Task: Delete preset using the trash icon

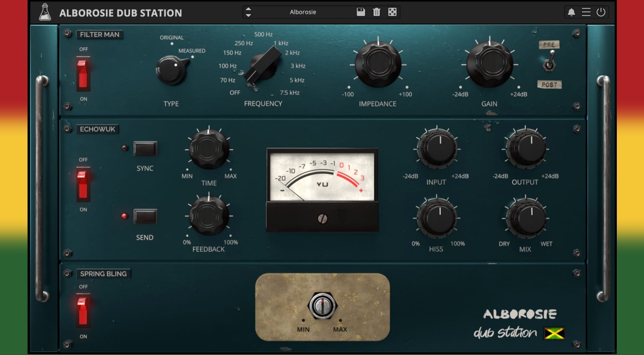Action: click(x=376, y=12)
